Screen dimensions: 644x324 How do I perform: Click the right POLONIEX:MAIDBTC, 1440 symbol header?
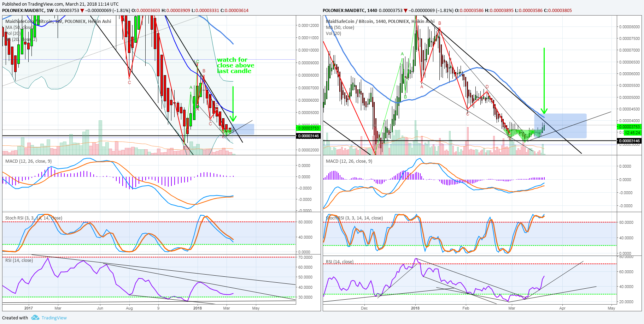pos(350,10)
